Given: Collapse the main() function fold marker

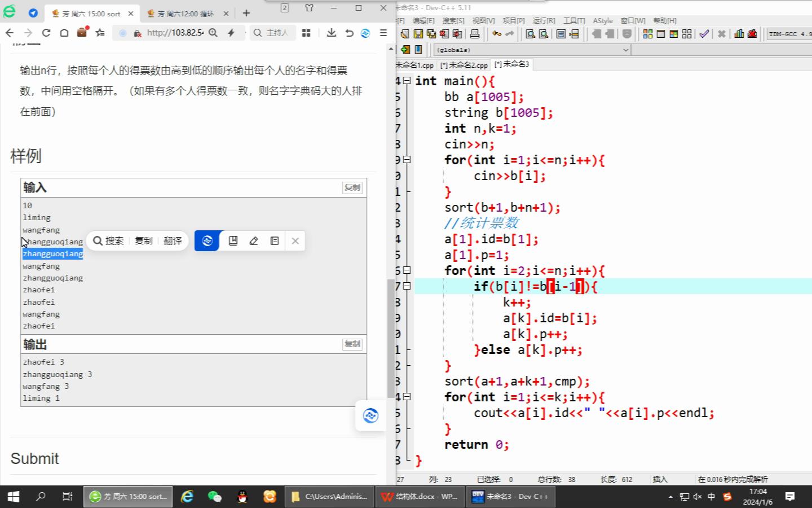Looking at the screenshot, I should [x=407, y=81].
